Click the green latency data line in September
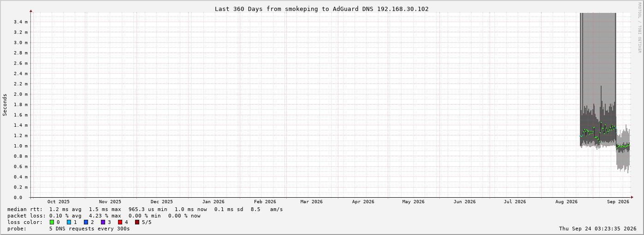 coord(623,146)
